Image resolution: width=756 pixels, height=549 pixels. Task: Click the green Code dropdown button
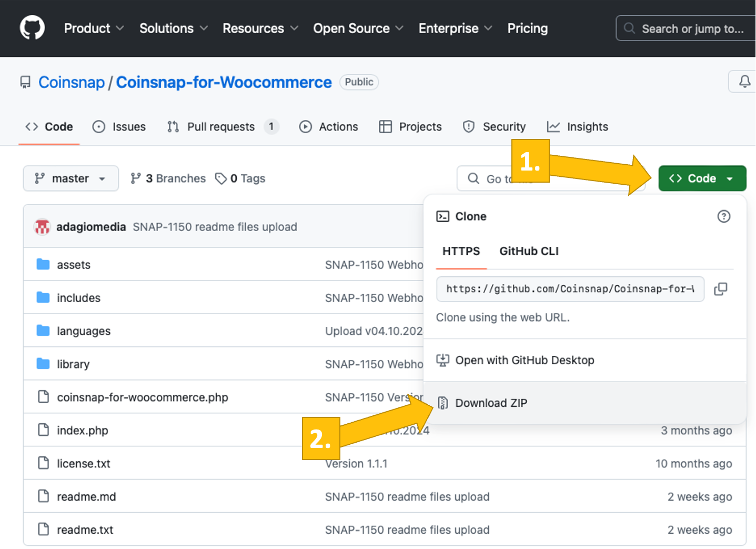pyautogui.click(x=702, y=178)
